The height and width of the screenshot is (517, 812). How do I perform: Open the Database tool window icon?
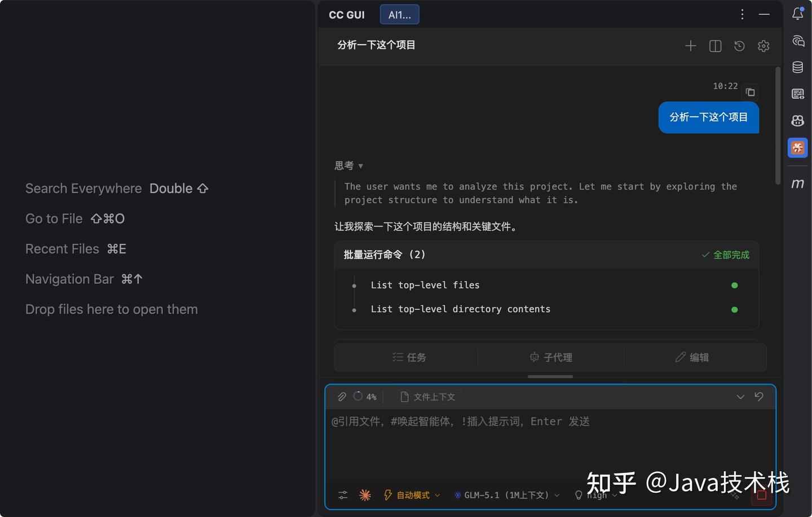click(x=797, y=67)
